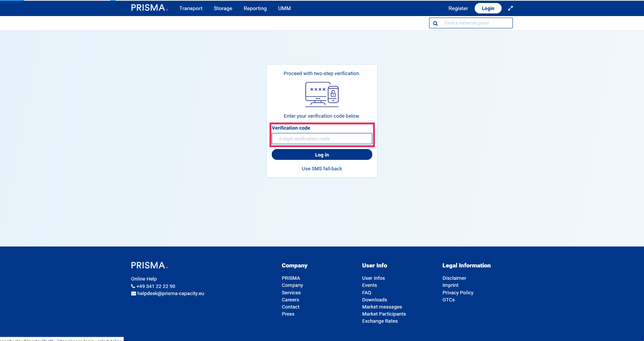
Task: Open the Privacy Policy link
Action: pos(457,293)
